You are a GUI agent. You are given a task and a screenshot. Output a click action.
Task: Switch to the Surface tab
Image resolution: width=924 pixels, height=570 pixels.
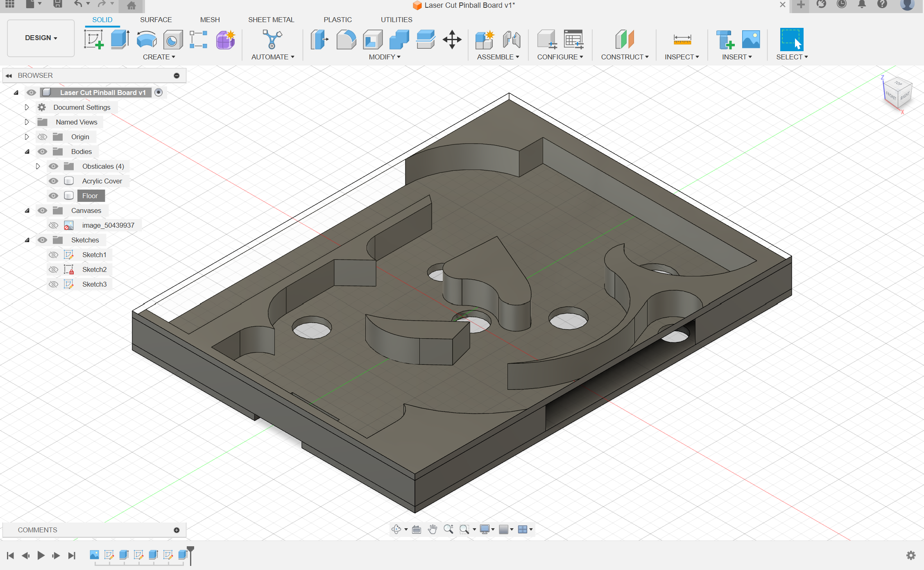(x=155, y=20)
